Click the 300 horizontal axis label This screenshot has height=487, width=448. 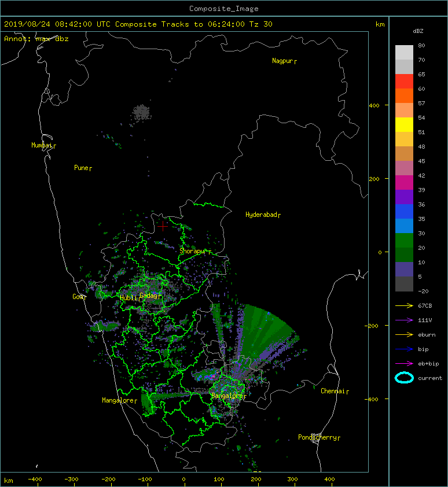[x=292, y=479]
